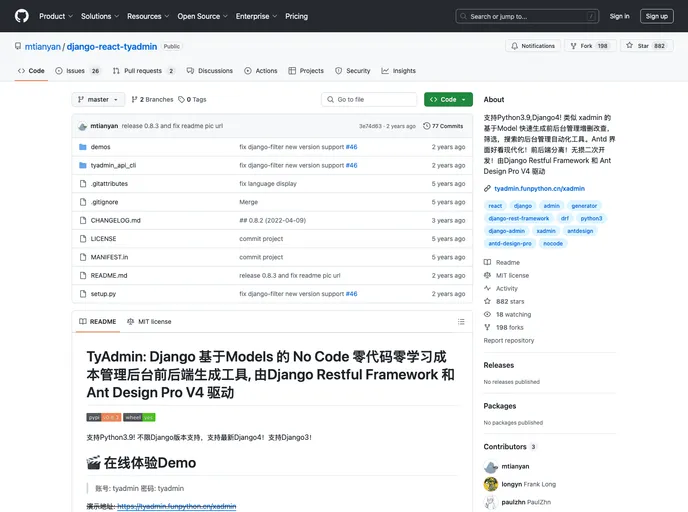
Task: Open the CHANGELOG.md file
Action: [x=115, y=220]
